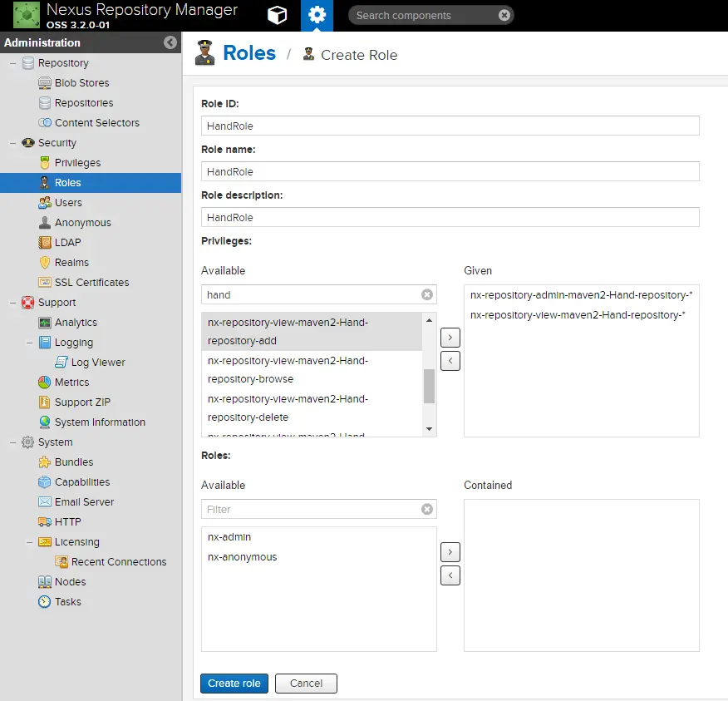
Task: Open Blob Stores icon in sidebar
Action: [x=45, y=83]
